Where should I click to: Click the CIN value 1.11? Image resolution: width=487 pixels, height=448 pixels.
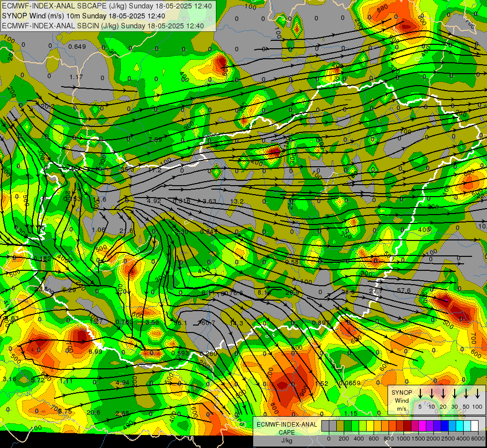pyautogui.click(x=66, y=381)
